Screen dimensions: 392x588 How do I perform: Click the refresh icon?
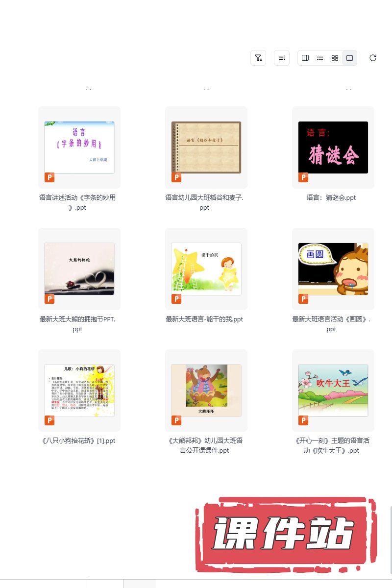tap(373, 58)
